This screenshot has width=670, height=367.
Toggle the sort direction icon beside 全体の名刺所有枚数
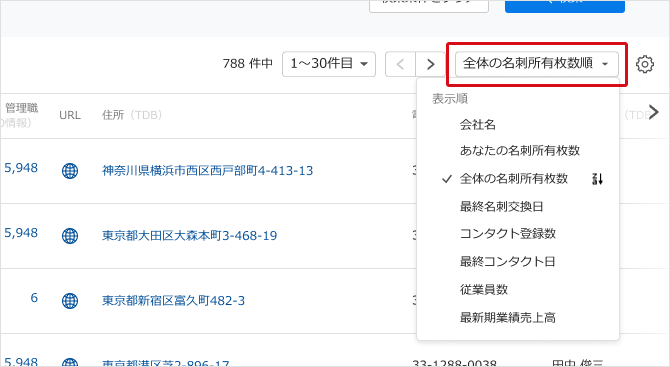click(597, 179)
